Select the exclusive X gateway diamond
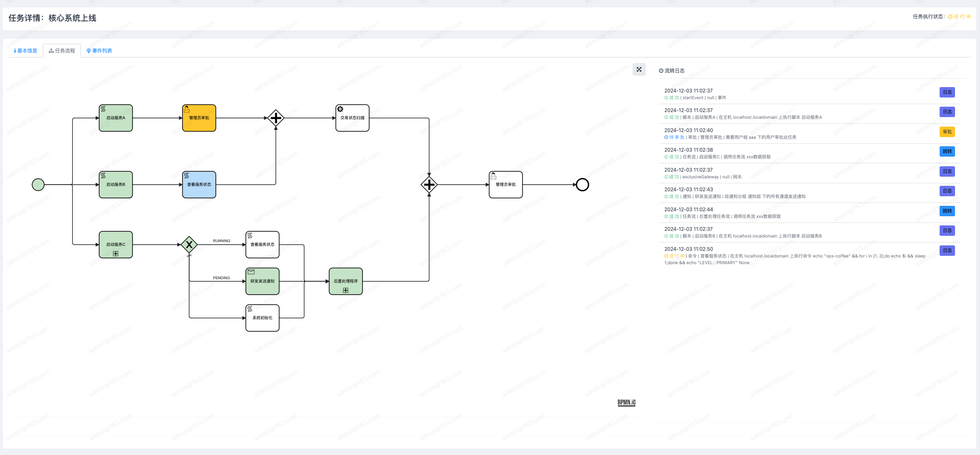 pyautogui.click(x=189, y=245)
